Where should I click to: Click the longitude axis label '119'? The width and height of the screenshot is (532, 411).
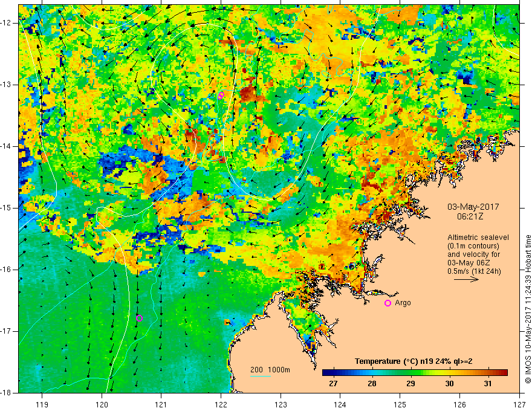(x=42, y=405)
